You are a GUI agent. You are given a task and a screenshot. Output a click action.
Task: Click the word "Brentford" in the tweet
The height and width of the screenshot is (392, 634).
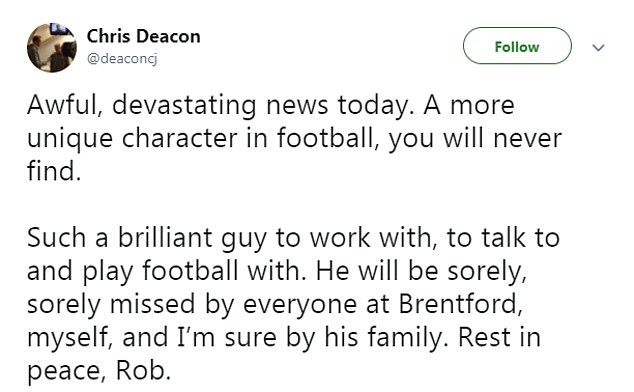[458, 304]
